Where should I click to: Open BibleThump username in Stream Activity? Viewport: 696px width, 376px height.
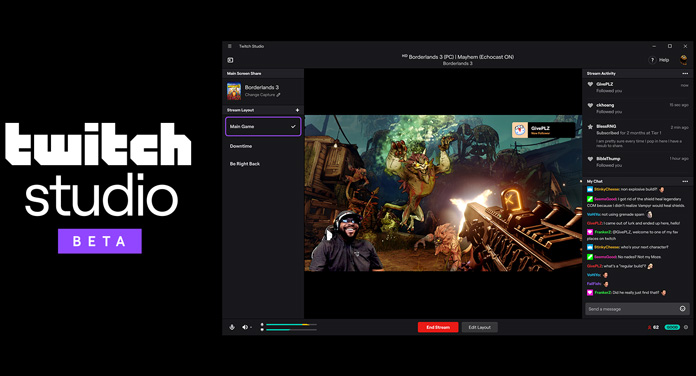click(608, 159)
